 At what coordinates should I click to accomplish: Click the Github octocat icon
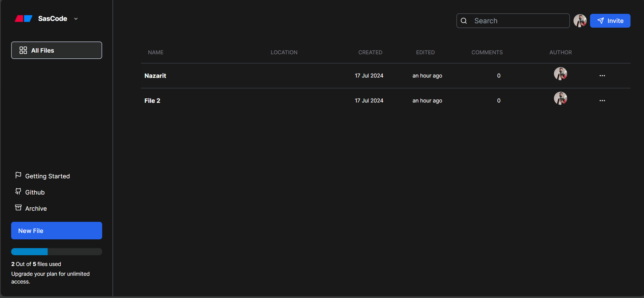pyautogui.click(x=18, y=191)
